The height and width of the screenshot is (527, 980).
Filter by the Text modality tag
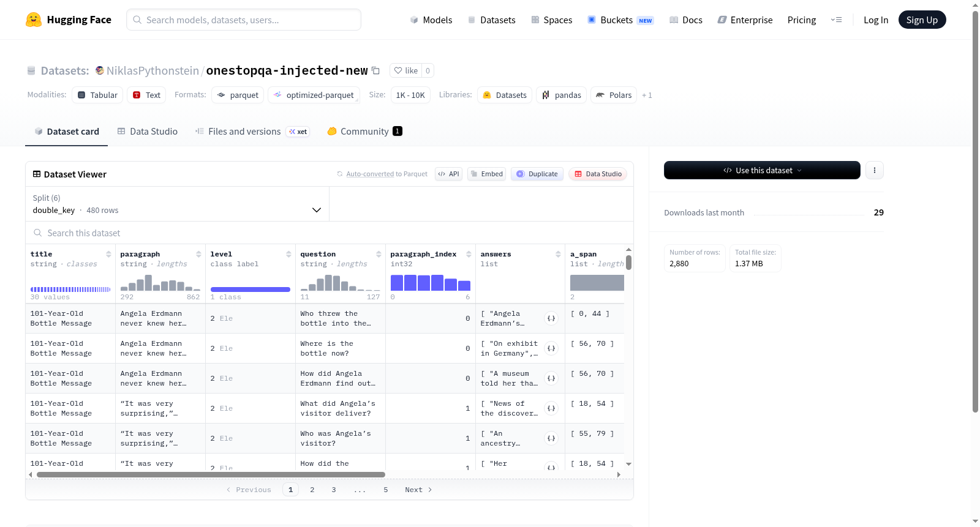146,95
